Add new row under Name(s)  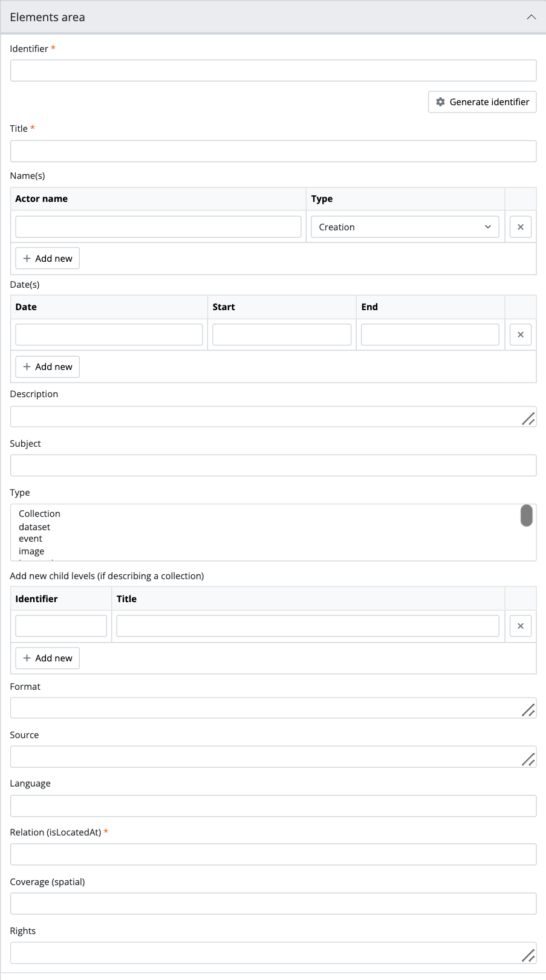(x=47, y=258)
